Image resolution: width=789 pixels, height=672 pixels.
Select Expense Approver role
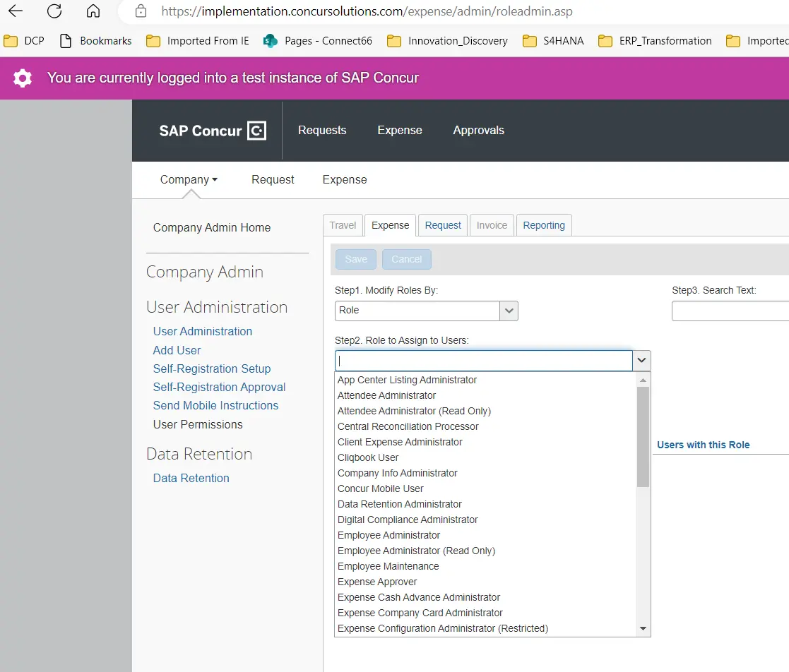(x=485, y=582)
